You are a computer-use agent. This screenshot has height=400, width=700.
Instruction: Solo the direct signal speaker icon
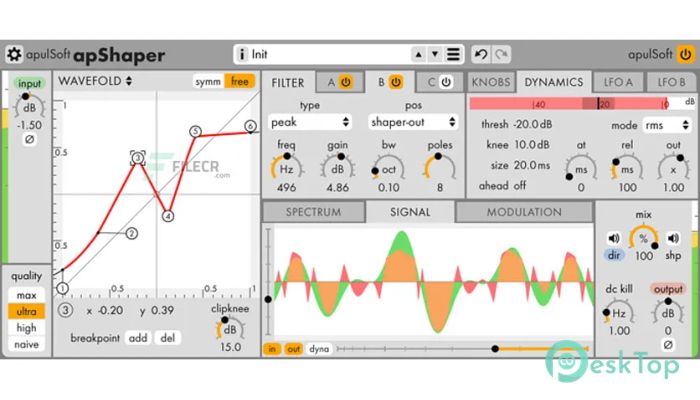pyautogui.click(x=614, y=238)
